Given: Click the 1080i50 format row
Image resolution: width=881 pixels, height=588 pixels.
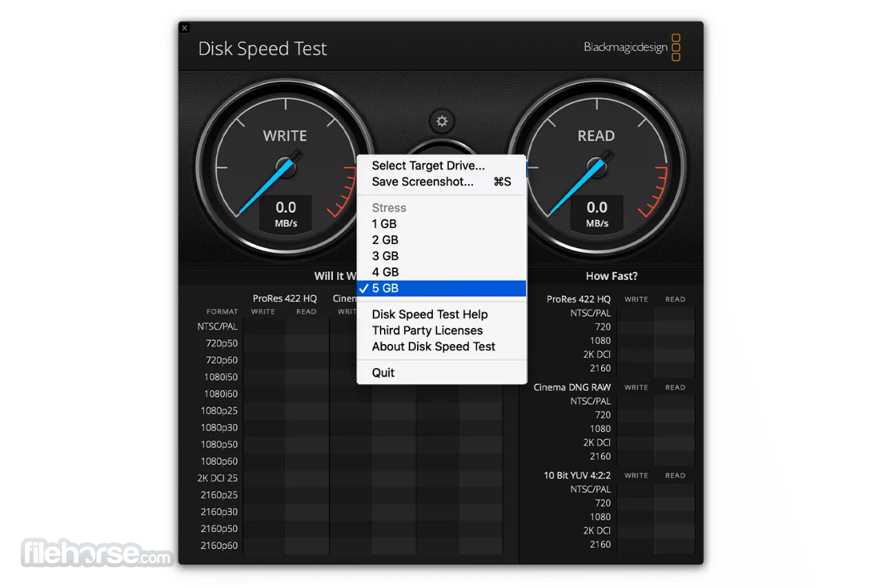Looking at the screenshot, I should (x=221, y=377).
